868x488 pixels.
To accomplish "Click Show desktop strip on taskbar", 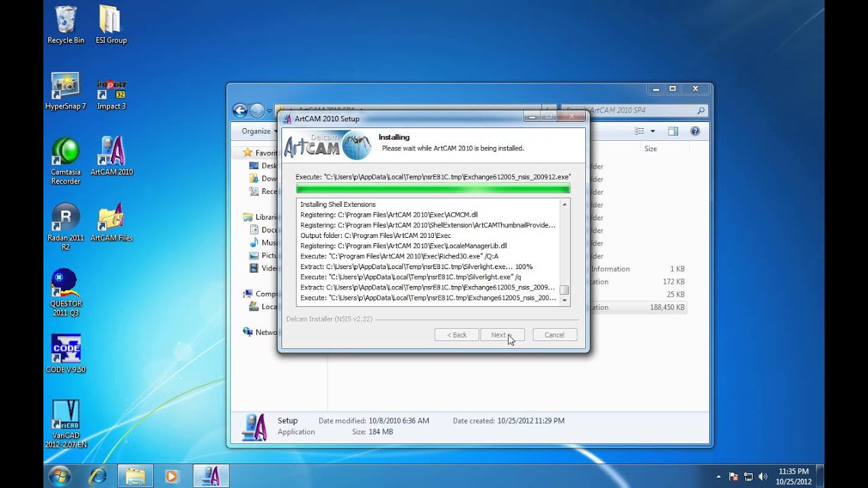I will coord(820,476).
